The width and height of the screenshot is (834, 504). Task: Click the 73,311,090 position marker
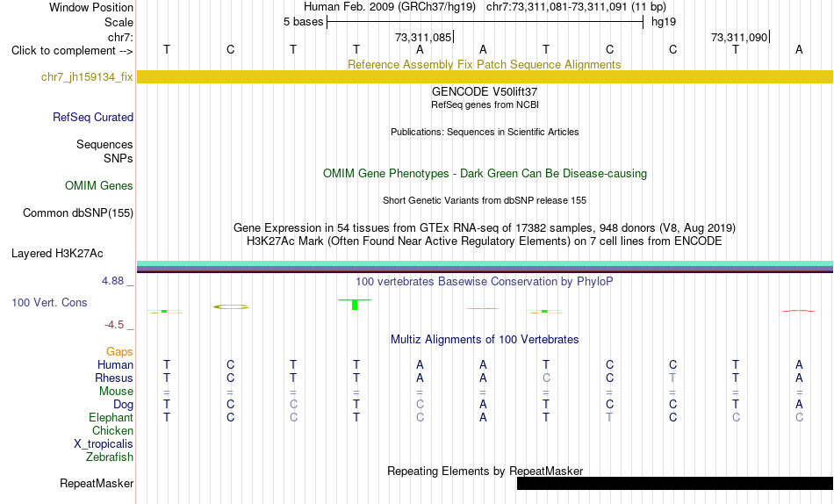[x=740, y=37]
